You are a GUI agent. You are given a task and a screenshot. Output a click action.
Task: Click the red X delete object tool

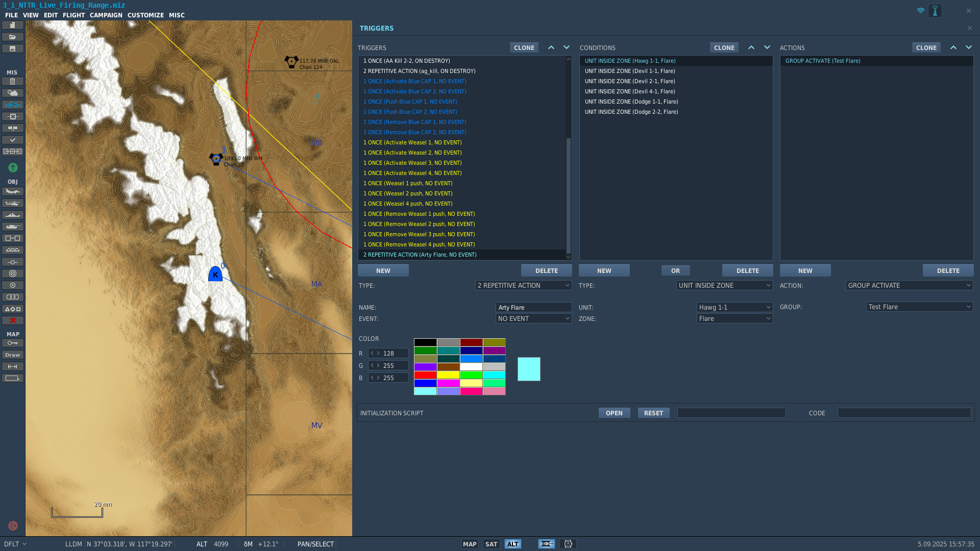(13, 320)
